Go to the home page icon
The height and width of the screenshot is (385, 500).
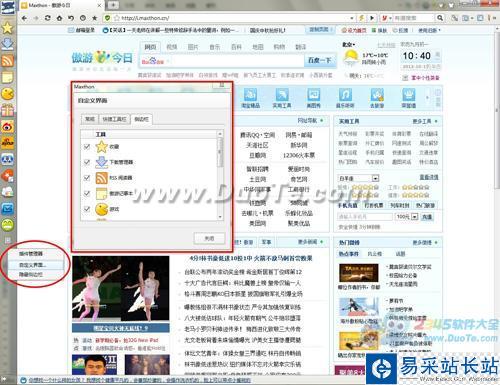click(x=59, y=18)
